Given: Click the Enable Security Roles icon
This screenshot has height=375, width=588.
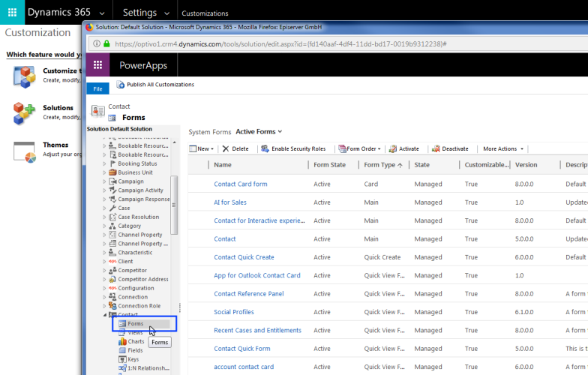Looking at the screenshot, I should click(x=264, y=148).
